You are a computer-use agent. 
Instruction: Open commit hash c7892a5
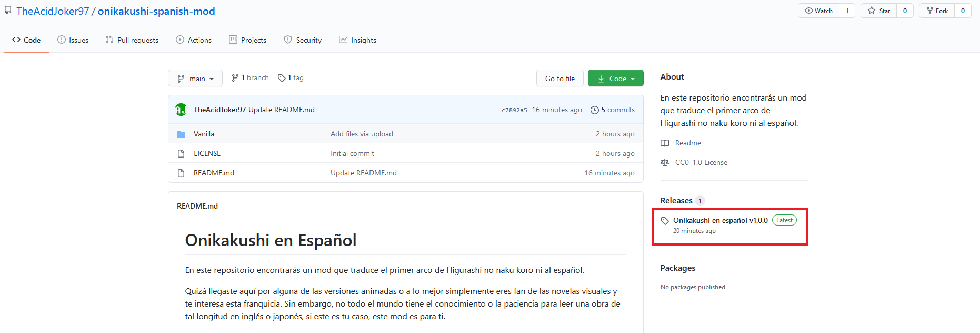pyautogui.click(x=514, y=110)
